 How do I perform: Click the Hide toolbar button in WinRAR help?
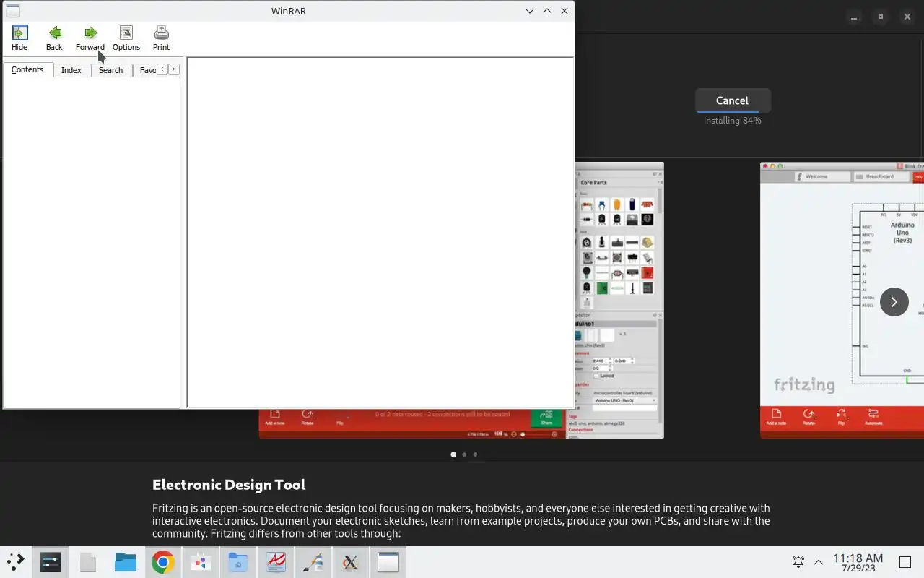(19, 38)
